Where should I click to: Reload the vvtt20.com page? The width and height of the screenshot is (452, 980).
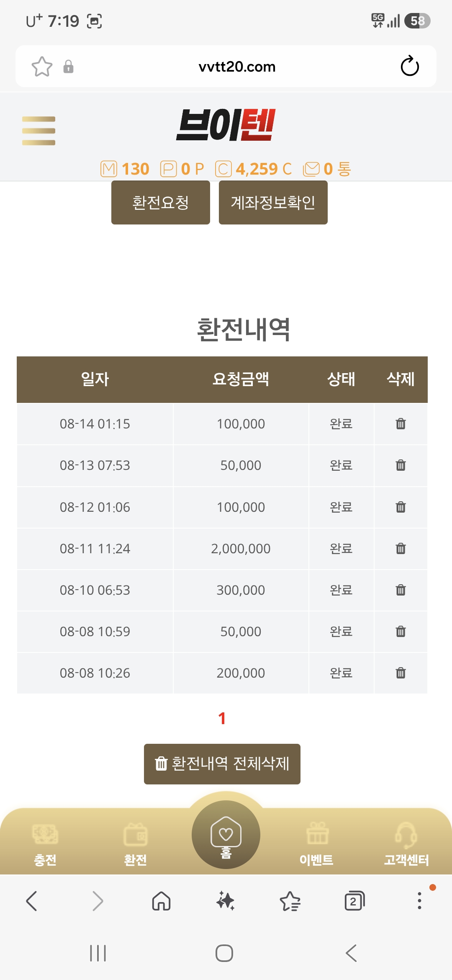(409, 66)
